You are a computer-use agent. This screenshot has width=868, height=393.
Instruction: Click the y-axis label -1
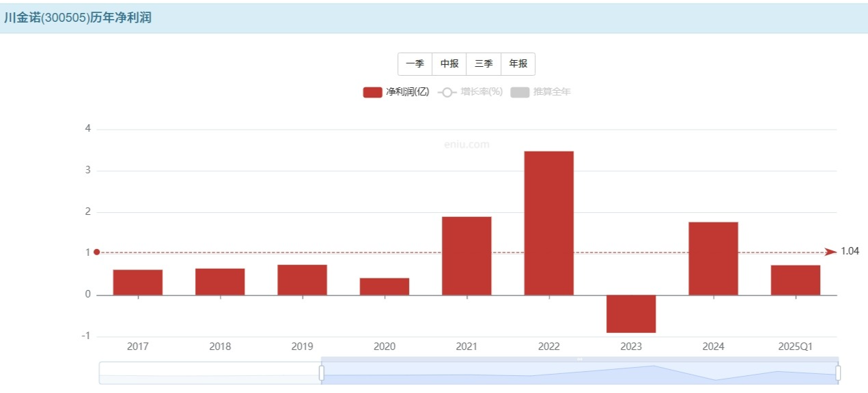[87, 336]
